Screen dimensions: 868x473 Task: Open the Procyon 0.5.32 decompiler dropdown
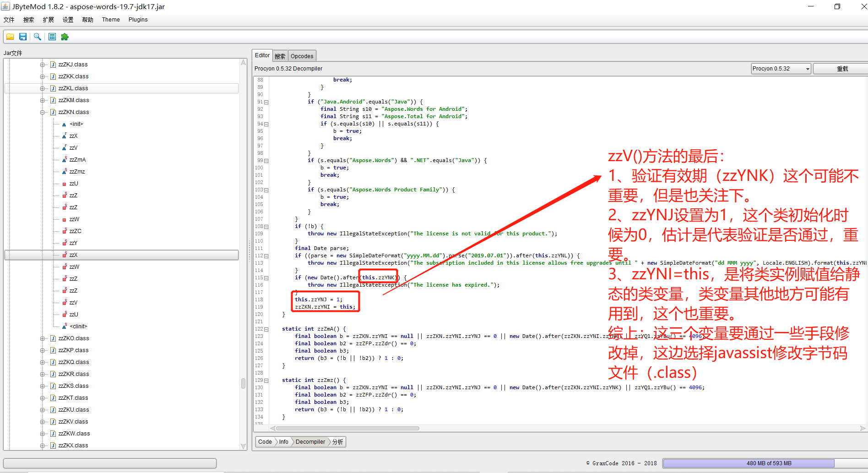pyautogui.click(x=781, y=69)
